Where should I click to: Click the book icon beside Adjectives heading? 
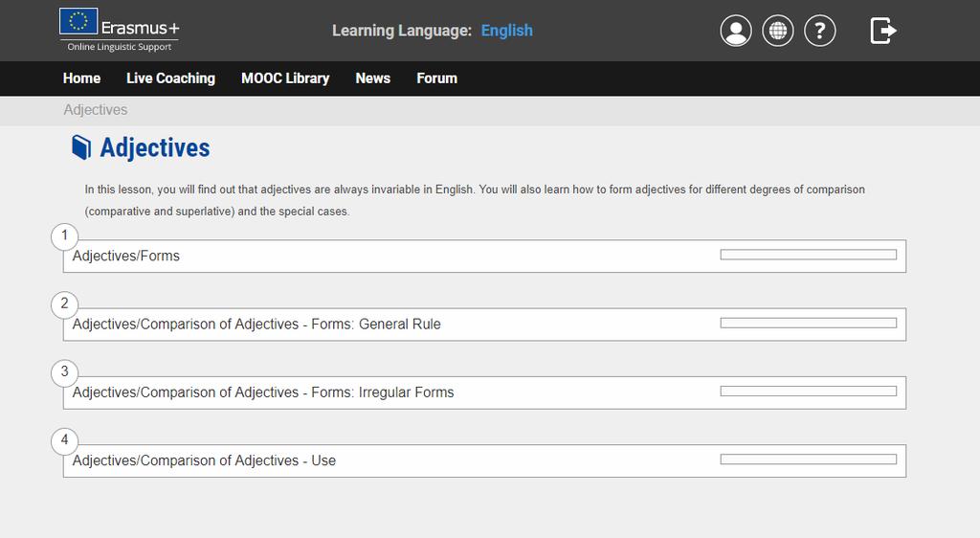tap(81, 147)
